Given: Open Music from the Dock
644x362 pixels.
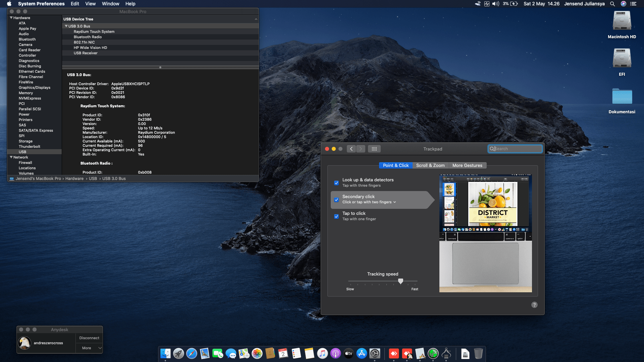Looking at the screenshot, I should click(322, 353).
